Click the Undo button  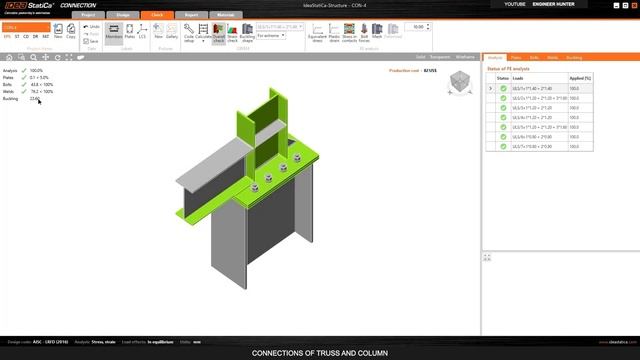point(91,27)
